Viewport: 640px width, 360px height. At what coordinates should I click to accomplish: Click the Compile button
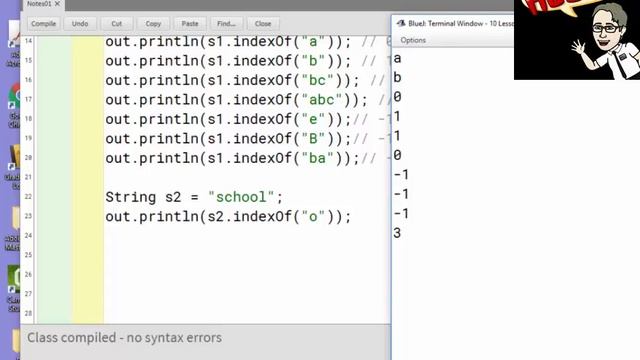[x=43, y=24]
